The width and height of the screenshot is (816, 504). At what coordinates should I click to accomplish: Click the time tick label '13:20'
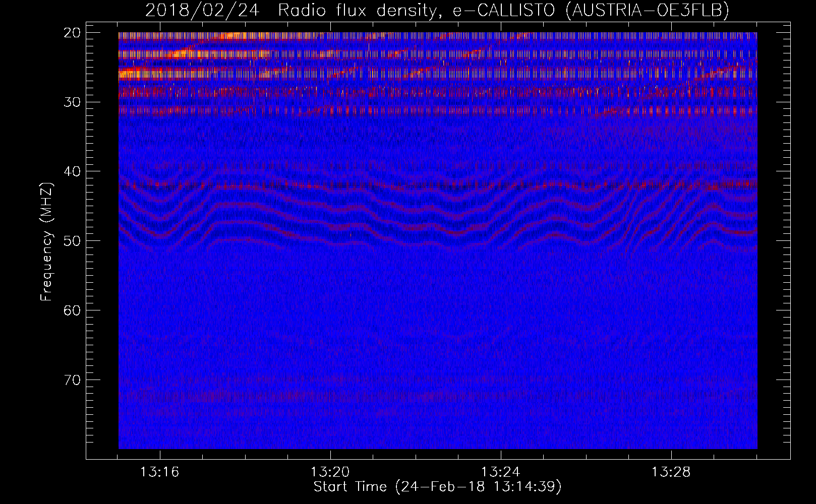point(330,472)
